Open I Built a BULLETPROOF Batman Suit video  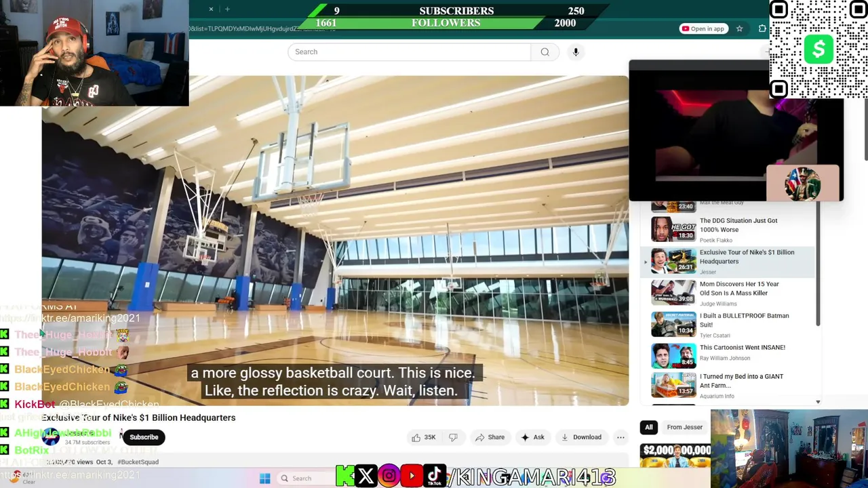pyautogui.click(x=744, y=320)
